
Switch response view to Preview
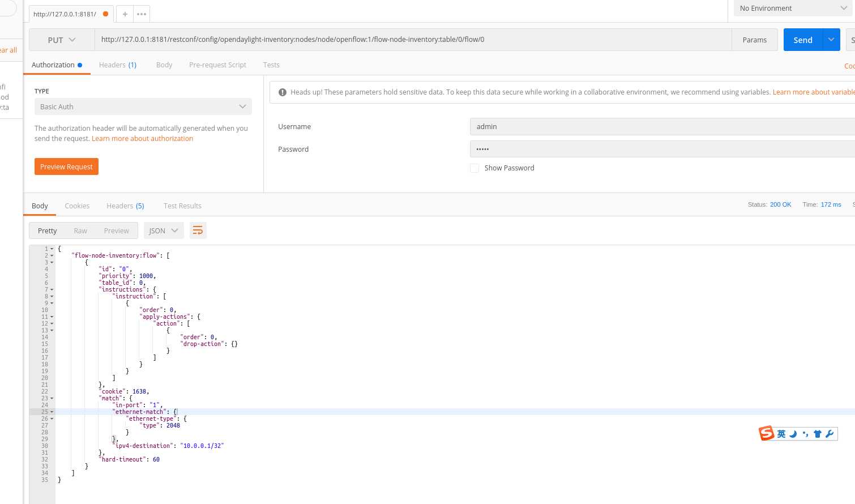click(117, 230)
